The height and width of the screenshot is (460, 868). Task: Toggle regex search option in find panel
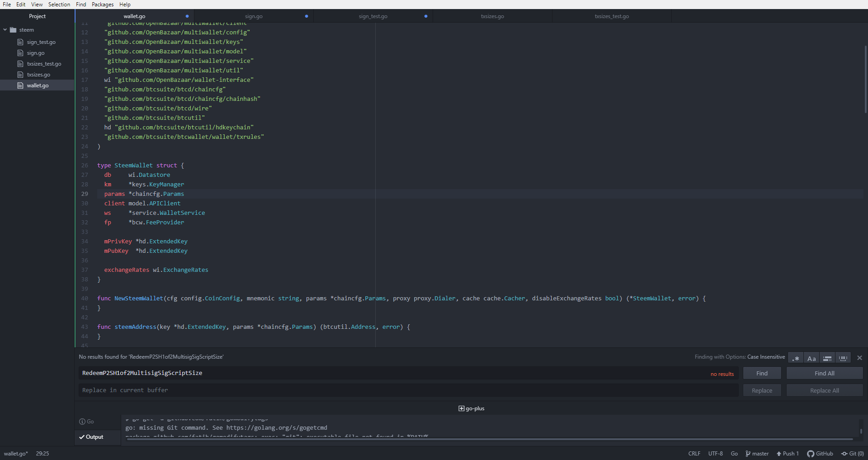(x=796, y=358)
